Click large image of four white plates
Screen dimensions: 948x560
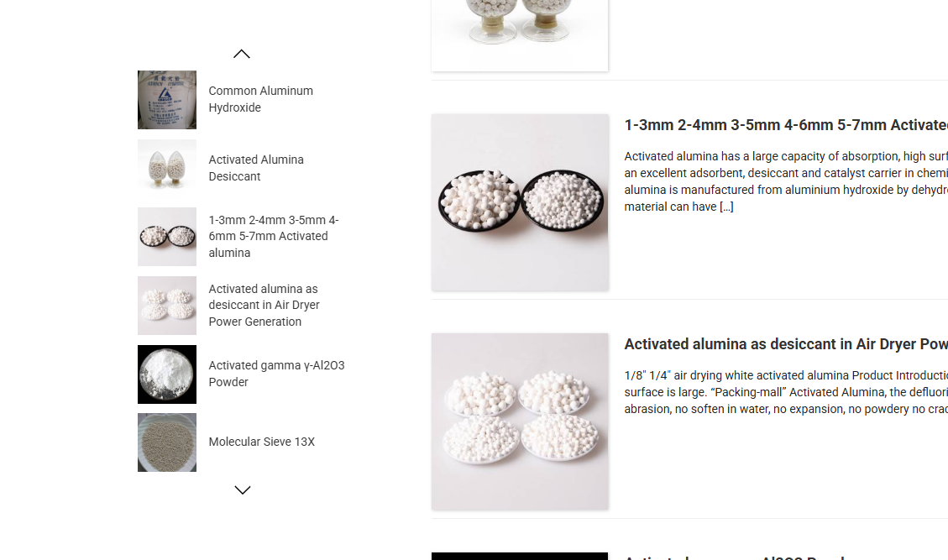pyautogui.click(x=520, y=421)
